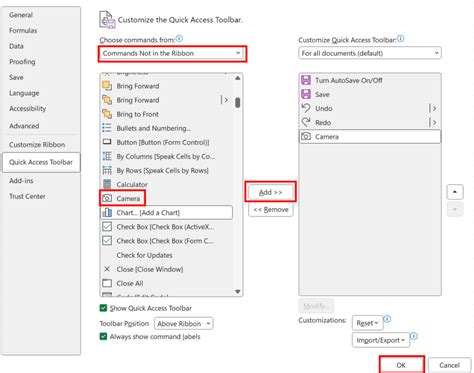Open the Accessibility options category
Screen dimensions: 474x373
[x=27, y=109]
